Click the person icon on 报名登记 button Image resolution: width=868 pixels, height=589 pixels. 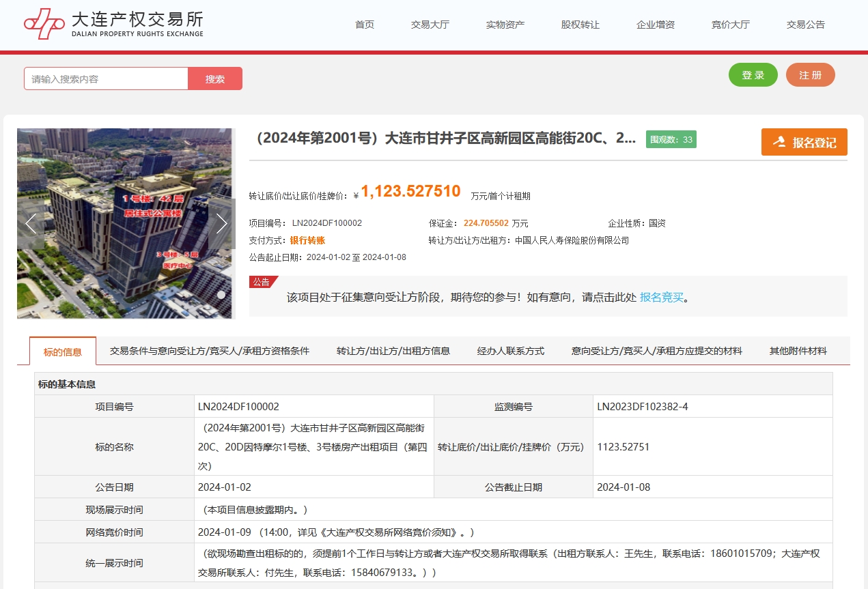pos(779,142)
